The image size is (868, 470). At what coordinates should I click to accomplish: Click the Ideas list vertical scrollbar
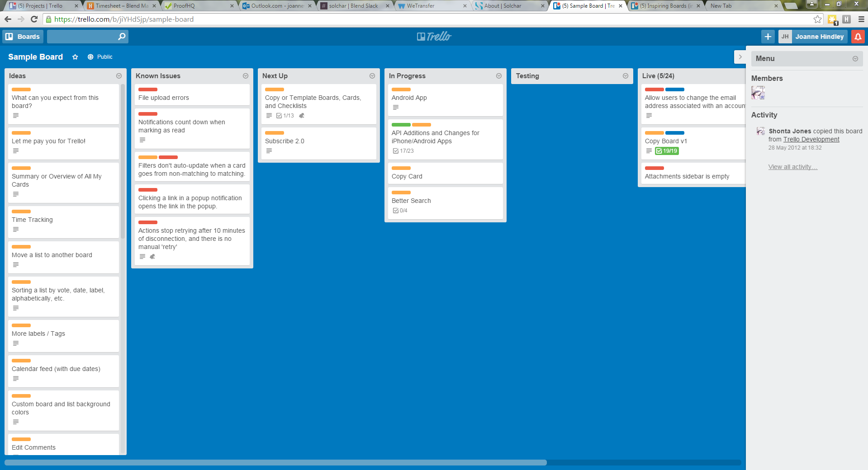(x=123, y=161)
